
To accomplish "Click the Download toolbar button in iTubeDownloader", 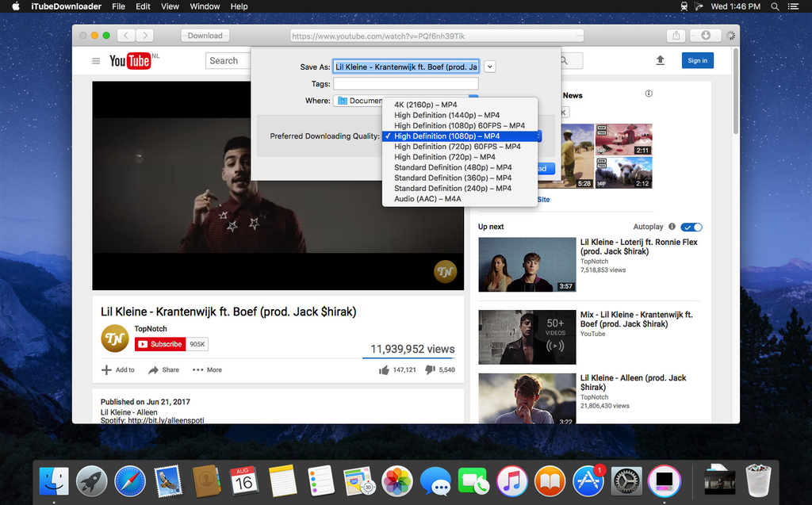I will (x=205, y=35).
